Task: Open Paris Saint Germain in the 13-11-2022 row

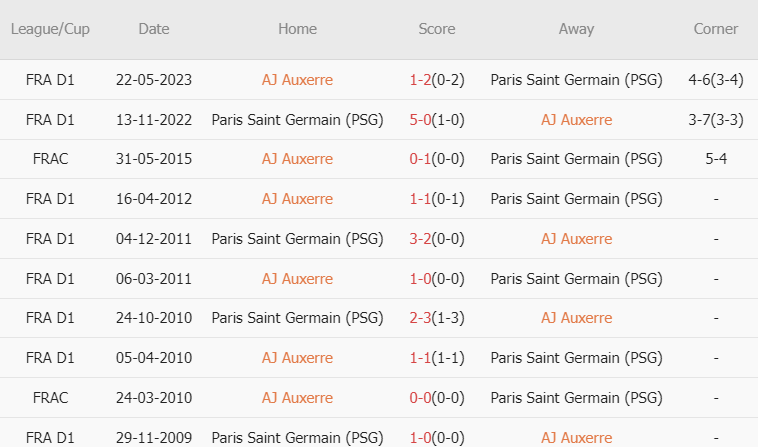Action: [297, 119]
